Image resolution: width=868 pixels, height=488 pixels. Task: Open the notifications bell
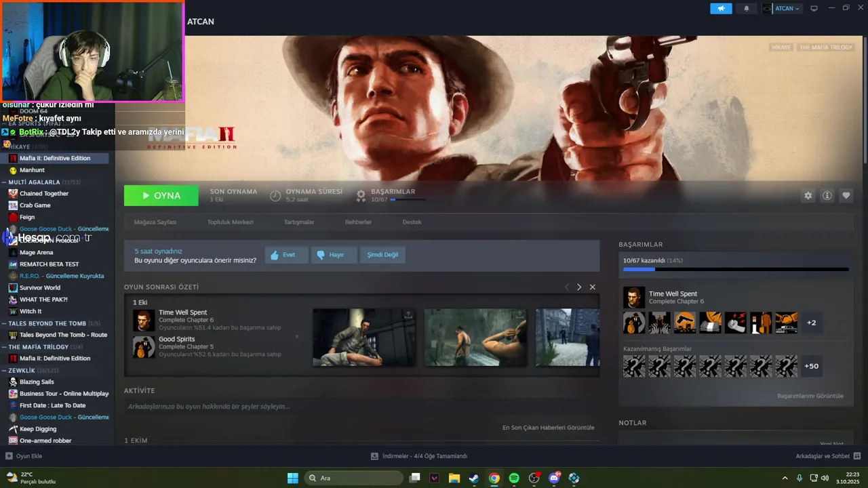(747, 8)
